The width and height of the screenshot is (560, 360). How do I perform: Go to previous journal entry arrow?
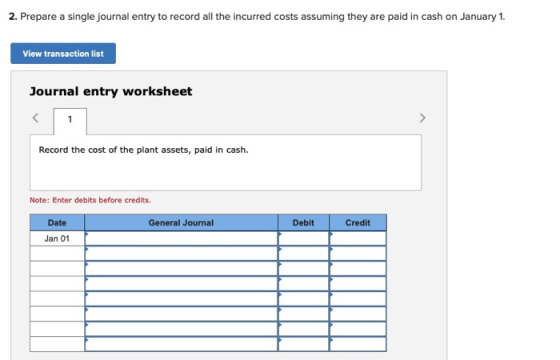[35, 118]
